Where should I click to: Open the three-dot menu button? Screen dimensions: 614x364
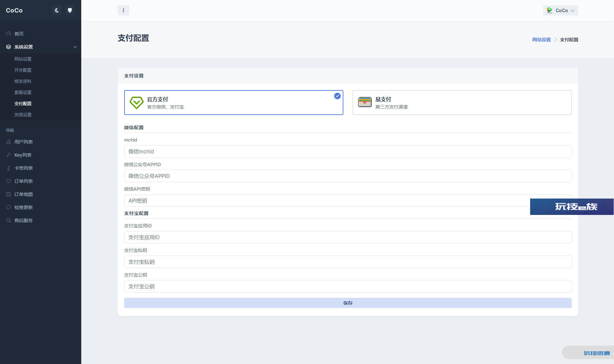click(x=124, y=10)
